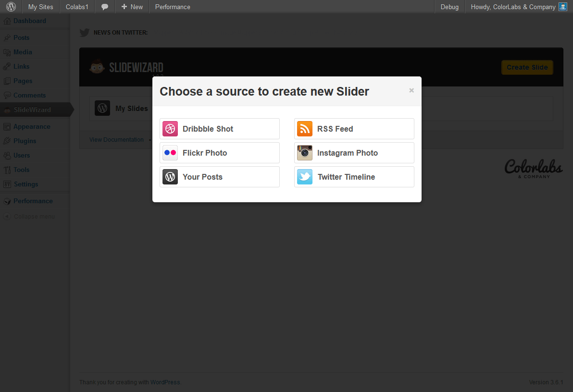Click the Collapse menu arrow icon

[7, 217]
